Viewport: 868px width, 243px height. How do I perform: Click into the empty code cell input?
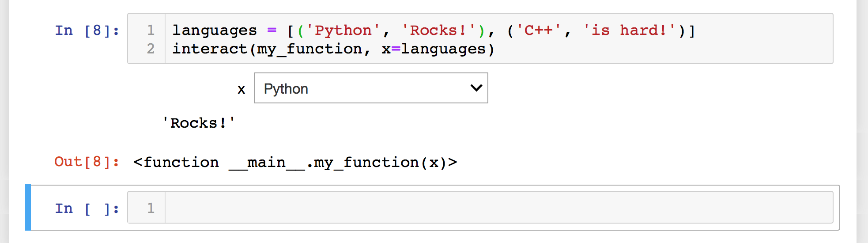[x=499, y=207]
